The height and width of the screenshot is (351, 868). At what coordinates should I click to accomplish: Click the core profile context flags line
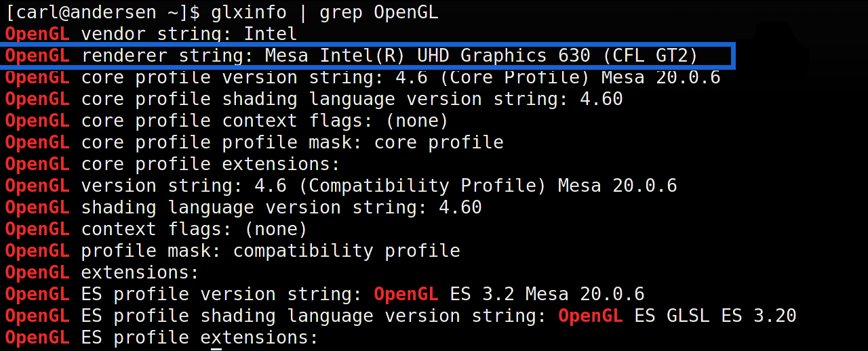[226, 121]
